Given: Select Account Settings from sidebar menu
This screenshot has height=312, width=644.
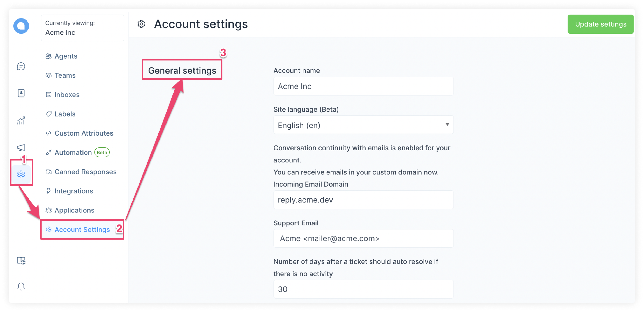Looking at the screenshot, I should 82,229.
